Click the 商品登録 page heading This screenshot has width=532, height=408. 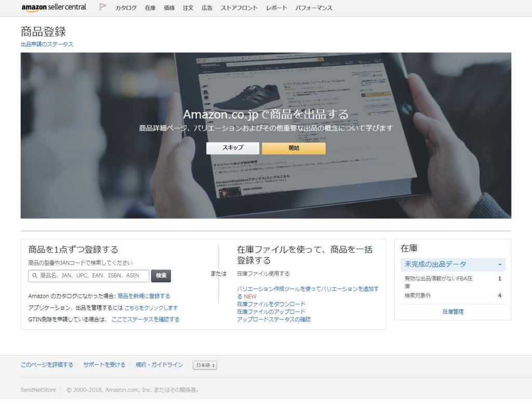click(x=43, y=32)
